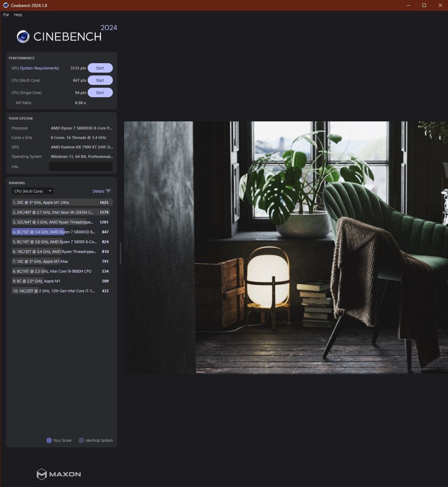Click the YOUR SYSTEM section heading
Viewport: 448px width, 487px height.
point(21,118)
